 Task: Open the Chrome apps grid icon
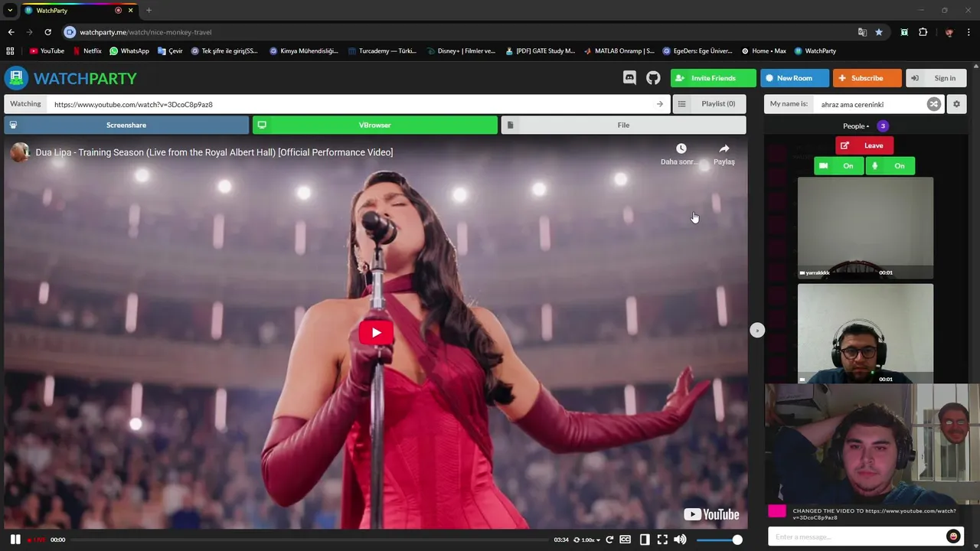click(x=10, y=51)
